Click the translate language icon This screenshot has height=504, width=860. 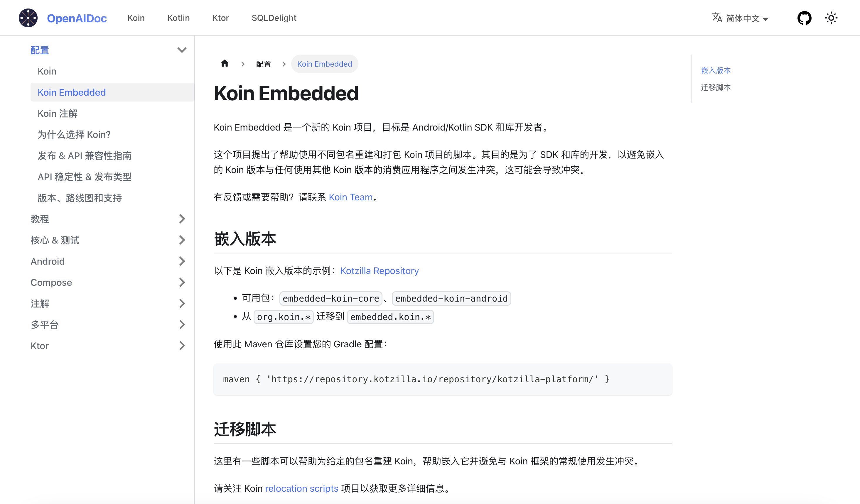click(x=717, y=18)
